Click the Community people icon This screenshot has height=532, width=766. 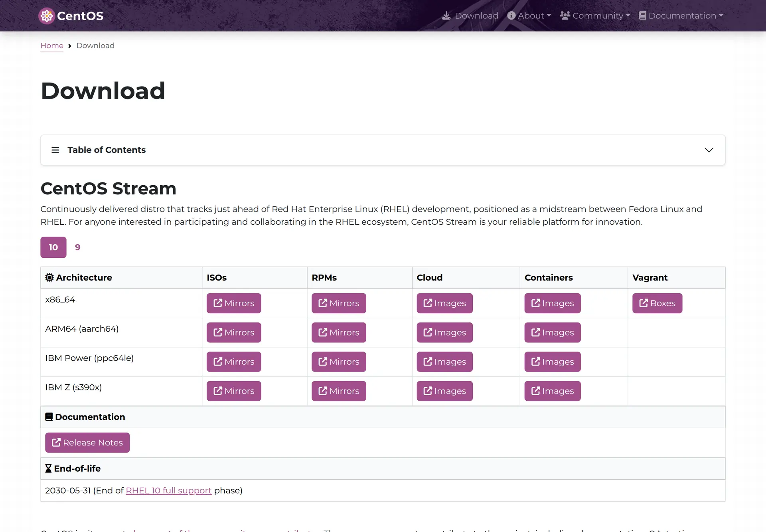565,16
